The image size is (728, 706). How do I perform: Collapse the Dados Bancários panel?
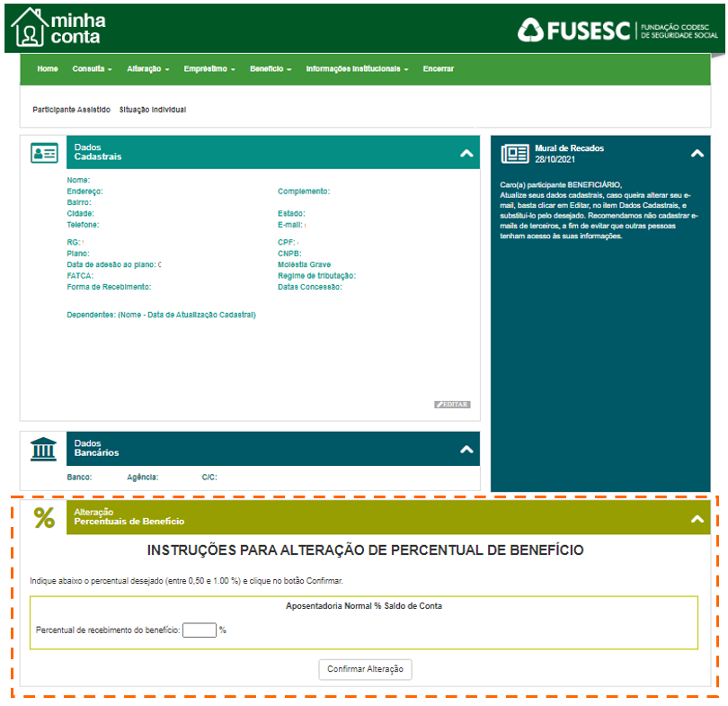click(466, 449)
